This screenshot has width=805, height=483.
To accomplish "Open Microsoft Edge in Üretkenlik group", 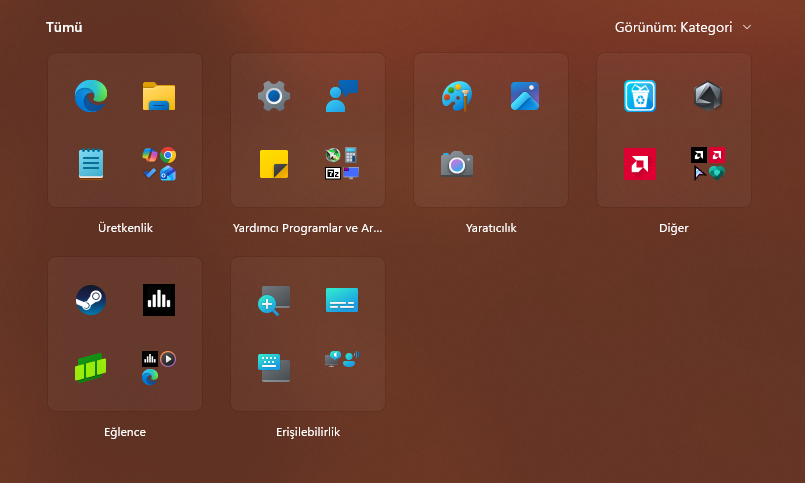I will pyautogui.click(x=91, y=96).
